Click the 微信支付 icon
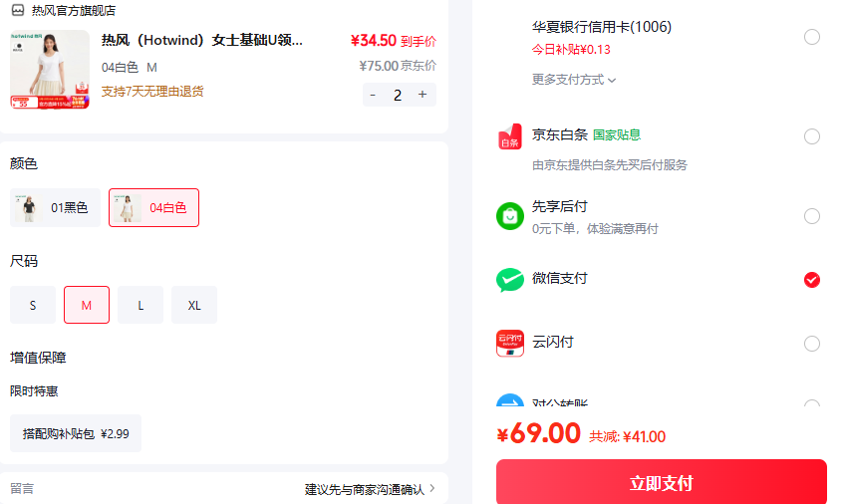Viewport: 845px width, 504px height. (510, 280)
